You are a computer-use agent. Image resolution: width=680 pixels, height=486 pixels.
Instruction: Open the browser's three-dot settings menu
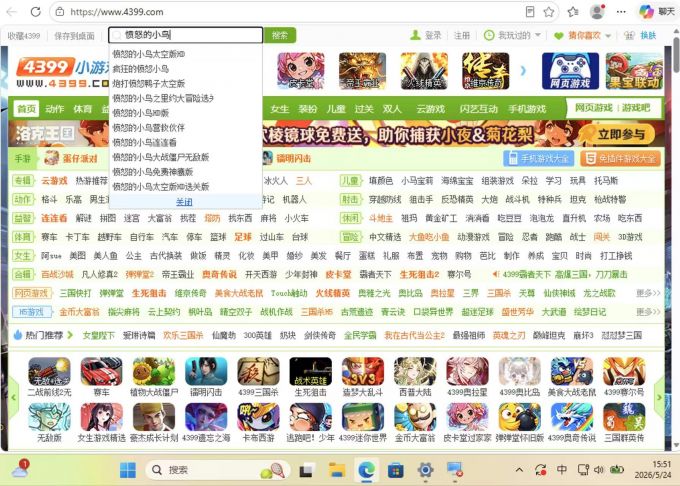(x=621, y=12)
